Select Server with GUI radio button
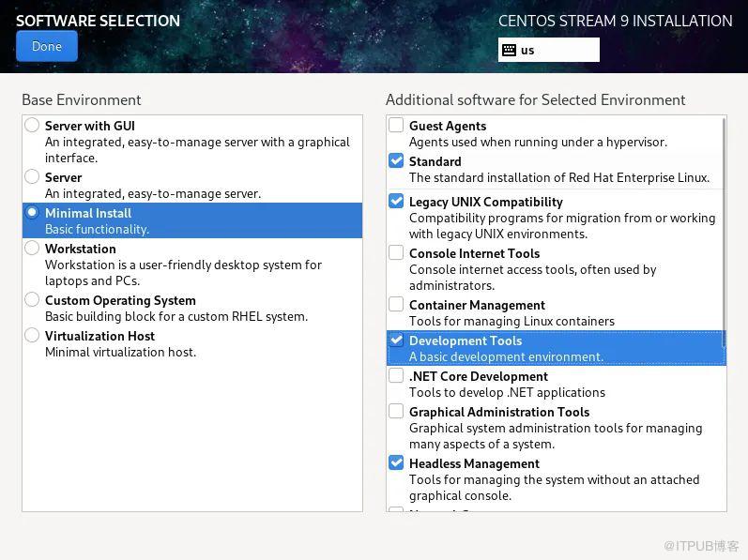 click(x=33, y=126)
